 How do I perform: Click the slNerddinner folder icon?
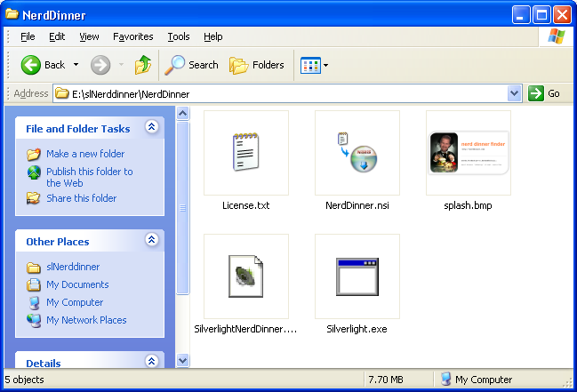coord(34,268)
